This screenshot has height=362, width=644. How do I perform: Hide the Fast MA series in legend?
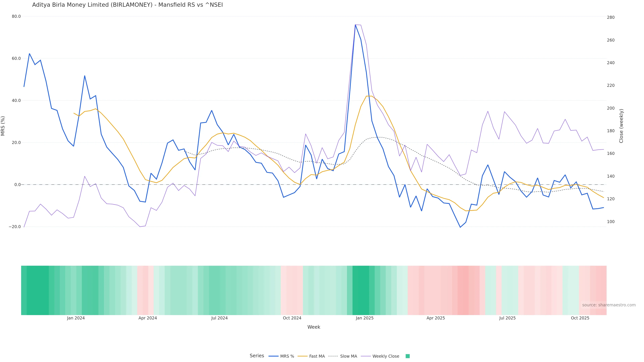coord(317,356)
